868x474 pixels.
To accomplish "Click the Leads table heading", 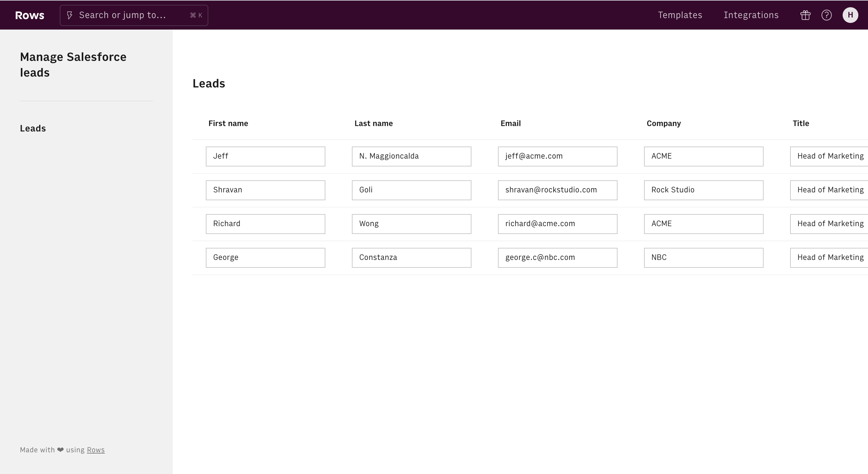I will 209,84.
